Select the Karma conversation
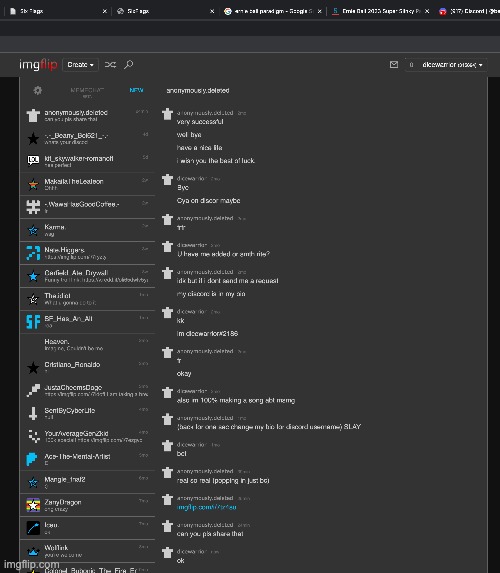The image size is (500, 573). pyautogui.click(x=87, y=230)
